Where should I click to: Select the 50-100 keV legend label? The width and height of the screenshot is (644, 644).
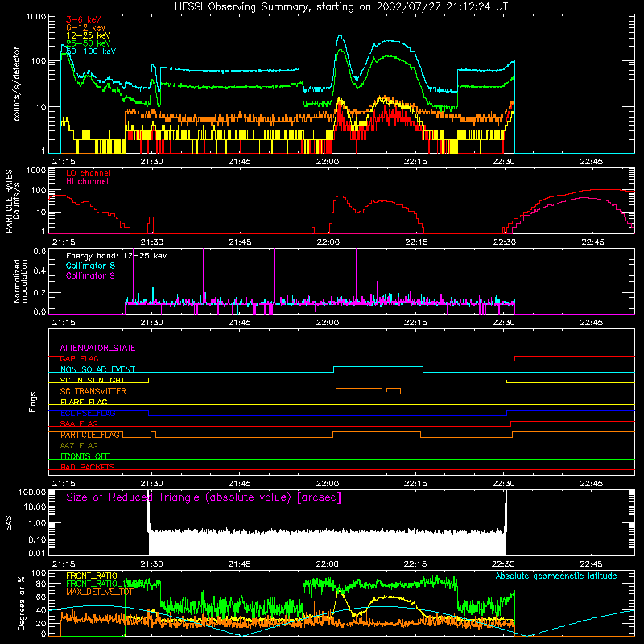(91, 52)
